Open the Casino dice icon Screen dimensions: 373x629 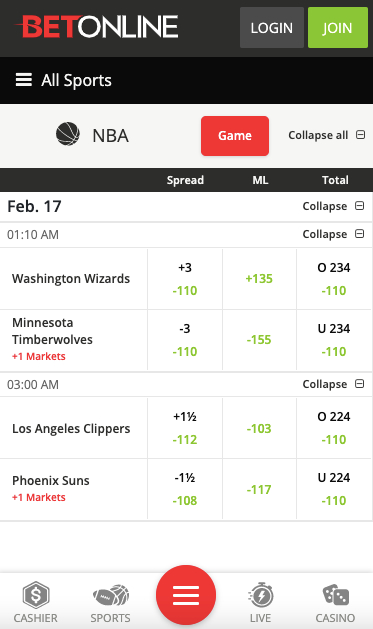point(336,595)
